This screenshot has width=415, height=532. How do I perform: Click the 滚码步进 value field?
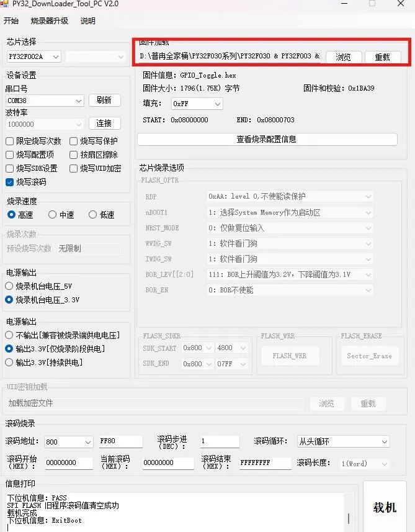(x=220, y=441)
